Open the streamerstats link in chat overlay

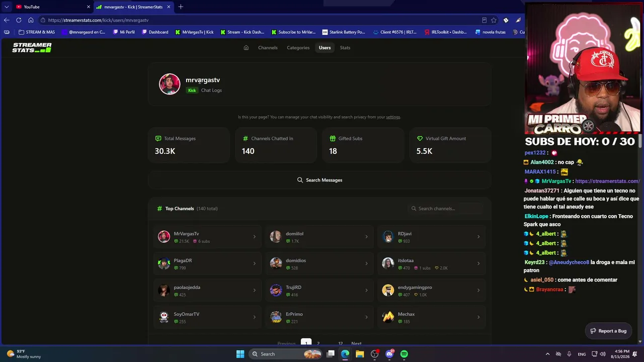(607, 181)
